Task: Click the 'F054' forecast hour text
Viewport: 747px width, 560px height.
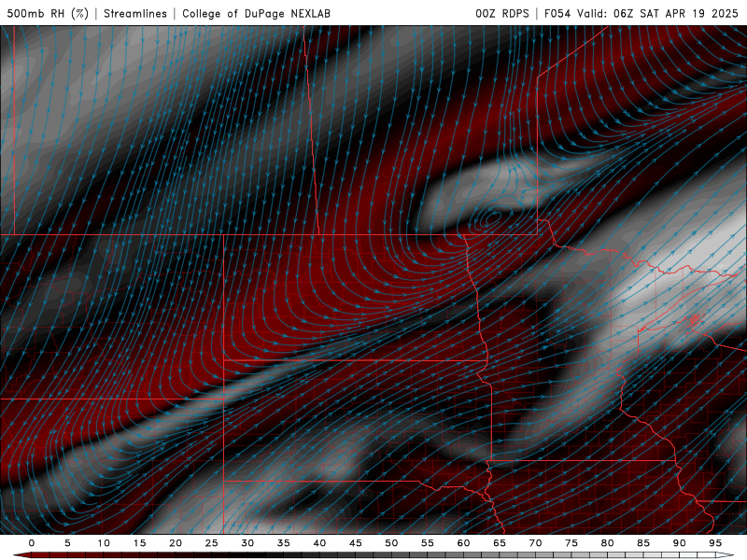Action: coord(557,13)
